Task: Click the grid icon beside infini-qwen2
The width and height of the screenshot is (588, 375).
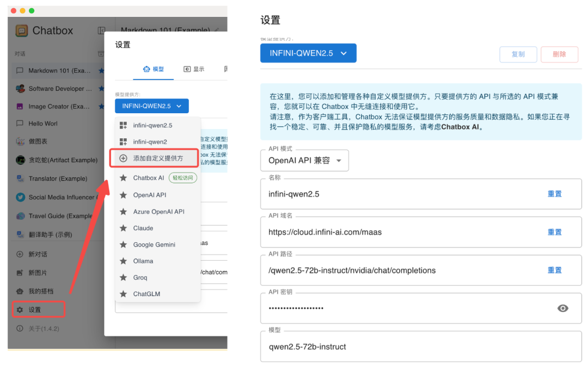Action: 123,142
